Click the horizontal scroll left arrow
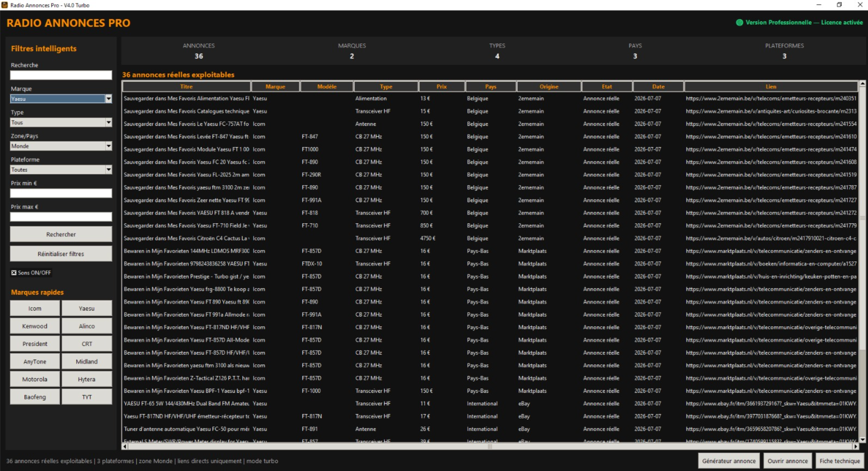 click(125, 446)
